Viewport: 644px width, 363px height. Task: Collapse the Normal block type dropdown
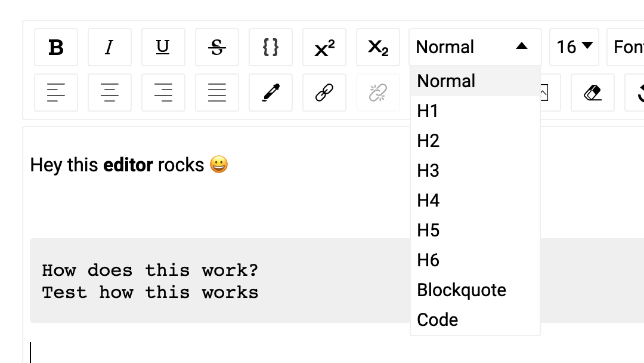pyautogui.click(x=475, y=47)
